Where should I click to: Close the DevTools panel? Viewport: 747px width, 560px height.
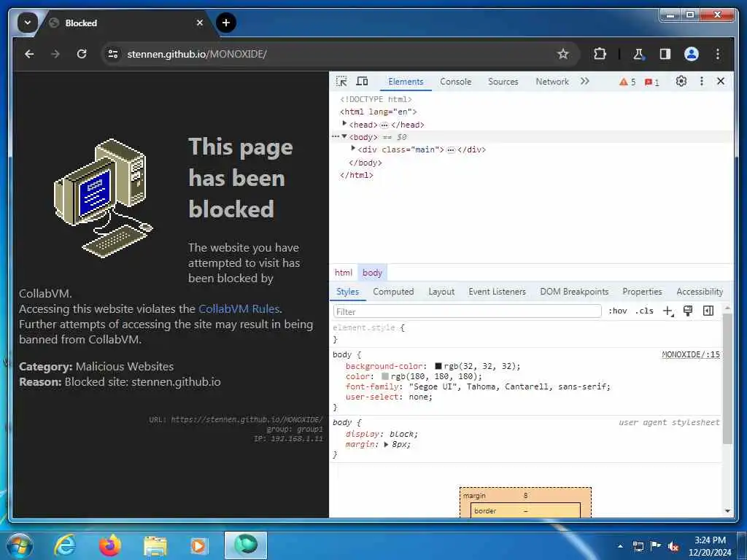(x=720, y=82)
